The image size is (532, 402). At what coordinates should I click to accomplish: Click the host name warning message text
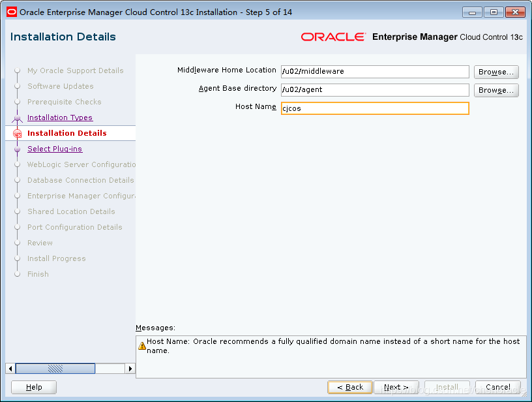333,346
